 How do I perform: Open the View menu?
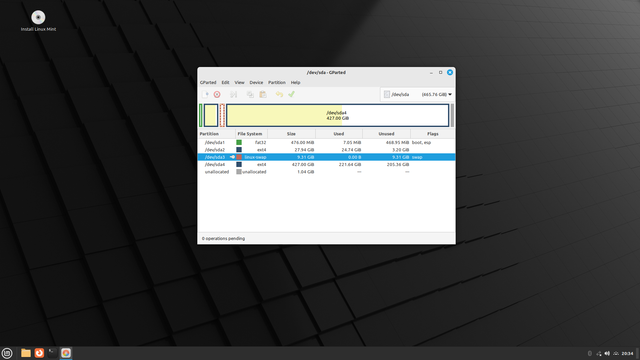[240, 82]
